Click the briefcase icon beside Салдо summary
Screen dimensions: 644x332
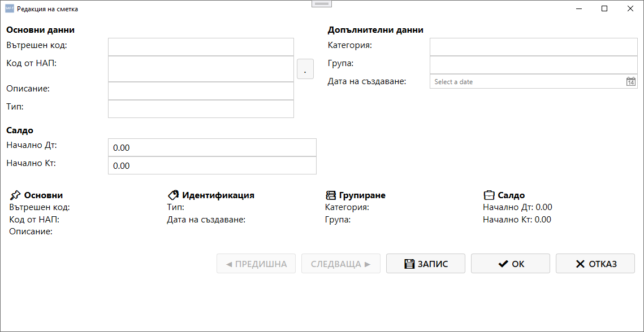click(489, 195)
